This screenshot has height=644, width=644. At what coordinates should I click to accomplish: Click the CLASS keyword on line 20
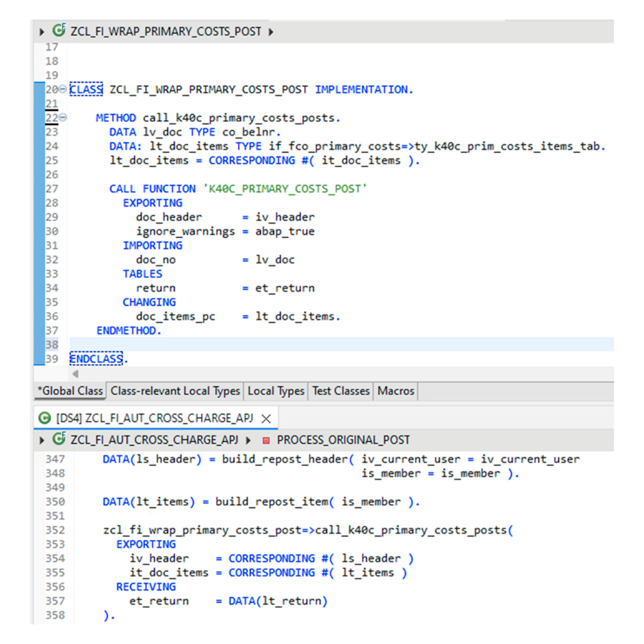pyautogui.click(x=86, y=89)
